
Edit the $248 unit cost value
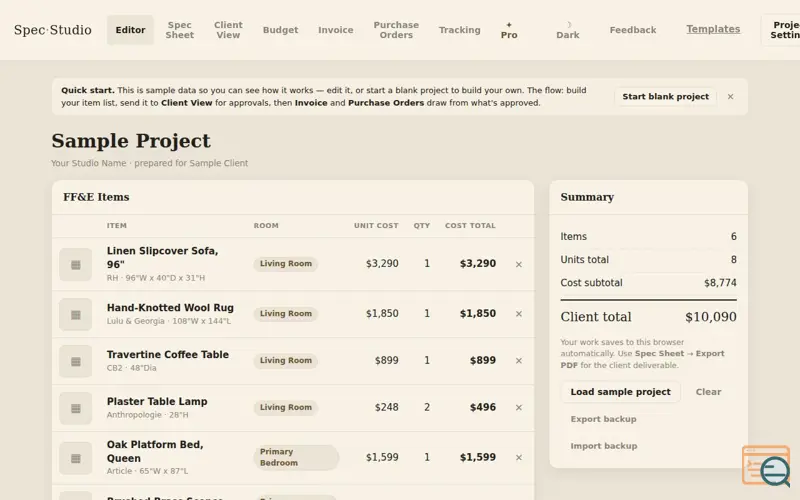click(386, 408)
